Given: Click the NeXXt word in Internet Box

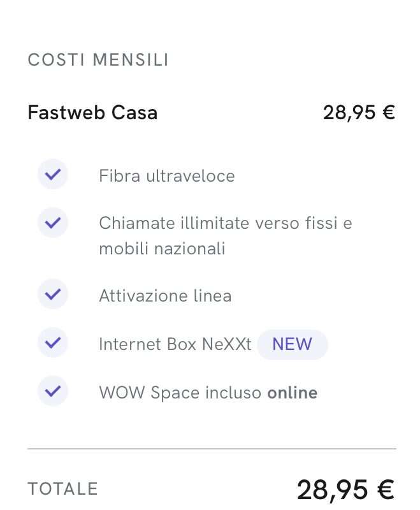Looking at the screenshot, I should click(x=227, y=344).
